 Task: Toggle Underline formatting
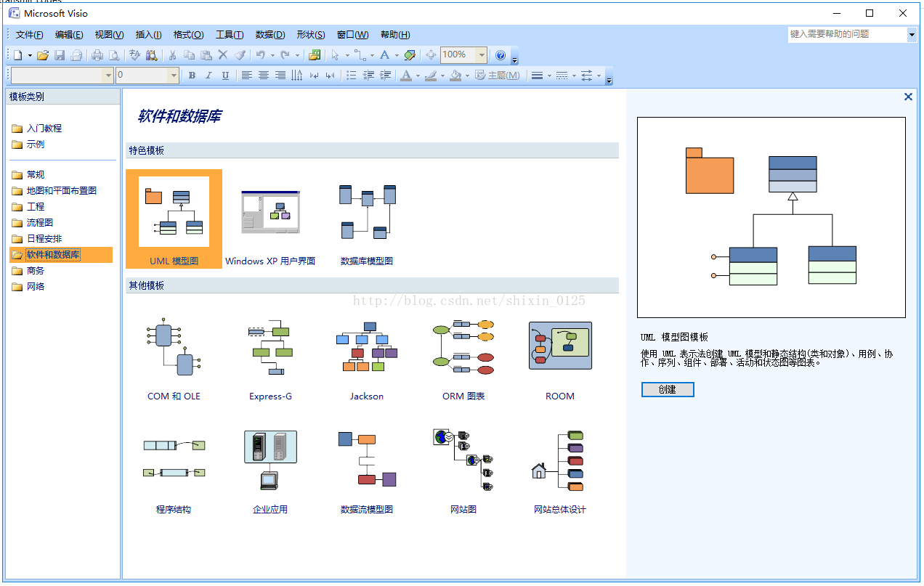225,76
